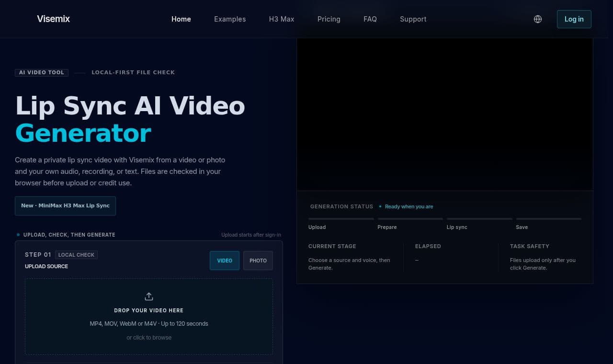Click the Log in button
Image resolution: width=613 pixels, height=364 pixels.
tap(574, 19)
